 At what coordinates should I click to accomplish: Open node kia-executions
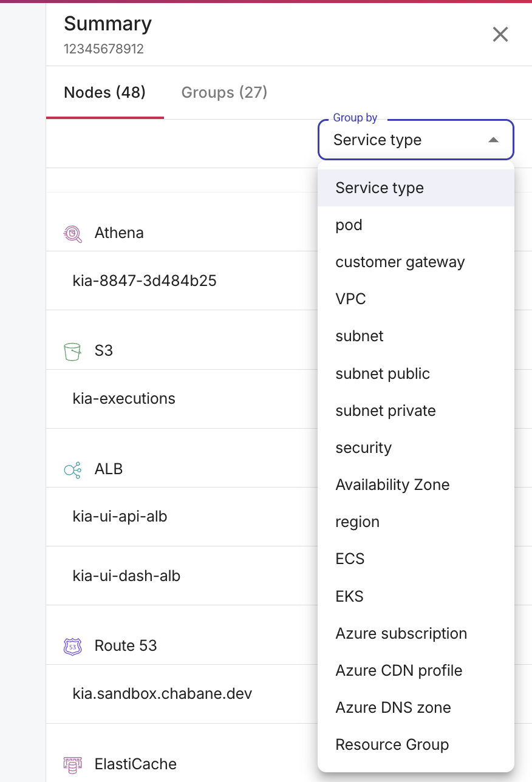pos(124,398)
